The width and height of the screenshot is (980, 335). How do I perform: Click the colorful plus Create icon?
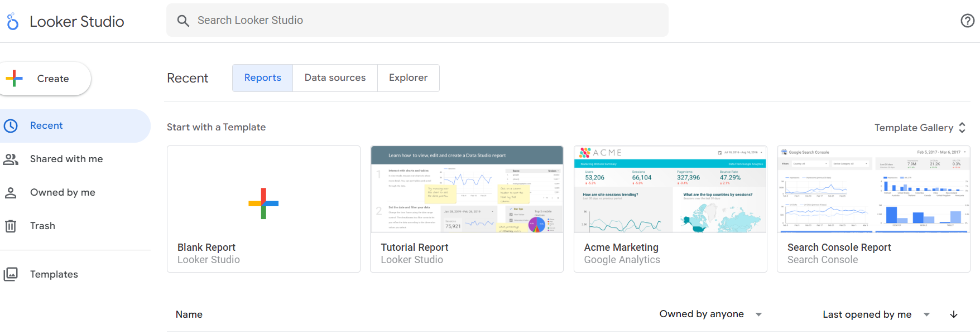(14, 79)
